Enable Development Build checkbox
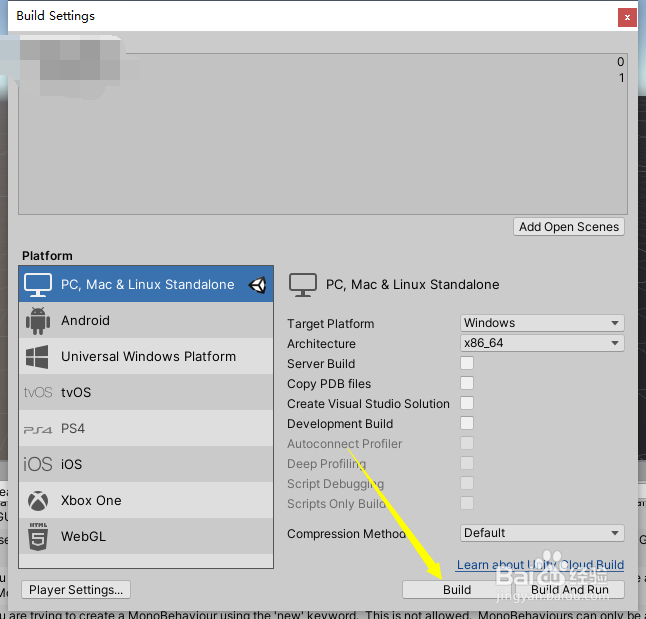Image resolution: width=646 pixels, height=619 pixels. [x=467, y=423]
